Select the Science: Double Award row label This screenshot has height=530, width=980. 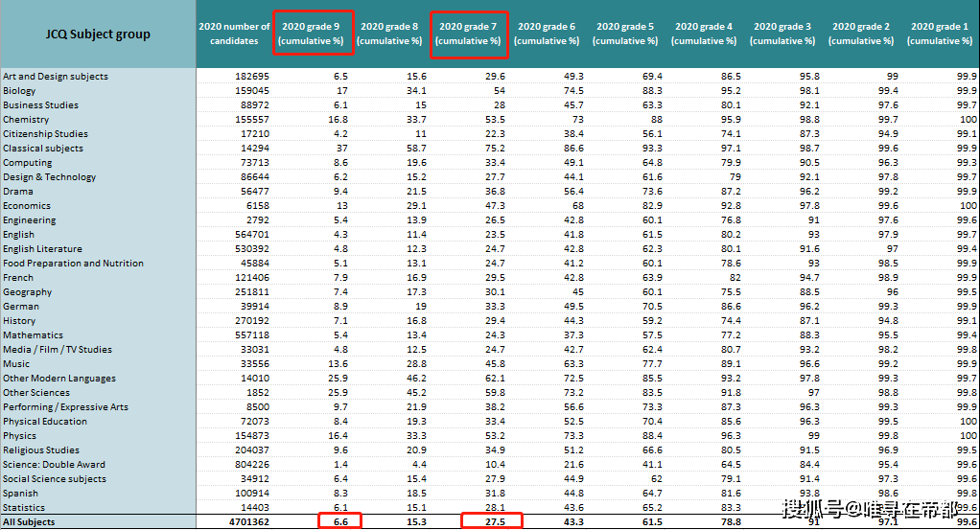(54, 465)
